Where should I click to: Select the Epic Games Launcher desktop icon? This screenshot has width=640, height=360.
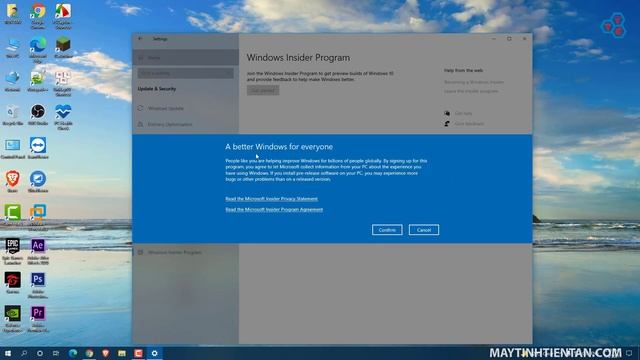13,251
